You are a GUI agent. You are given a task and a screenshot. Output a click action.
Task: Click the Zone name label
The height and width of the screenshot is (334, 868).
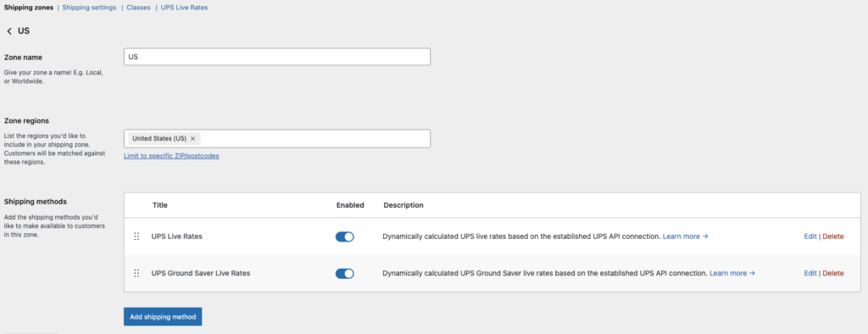tap(23, 57)
